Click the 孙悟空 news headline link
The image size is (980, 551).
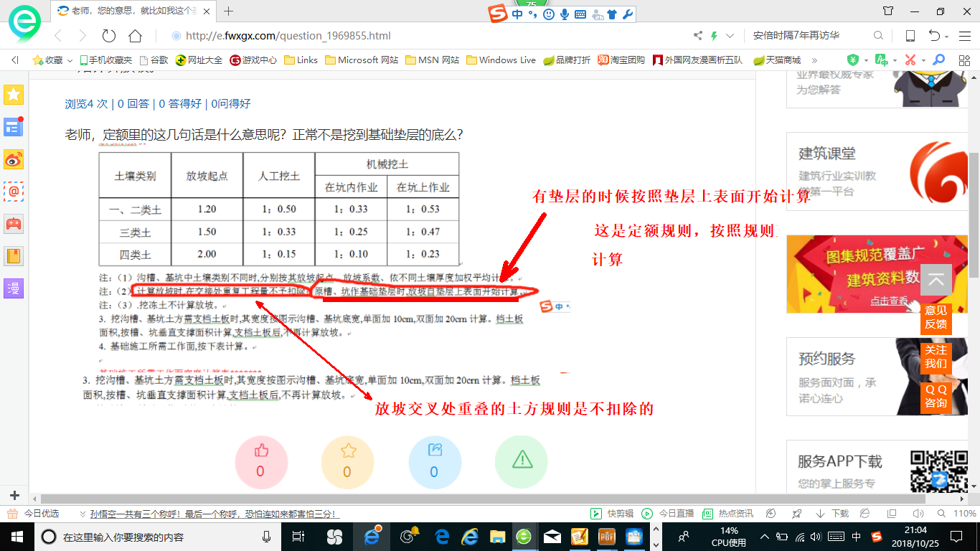[x=214, y=514]
